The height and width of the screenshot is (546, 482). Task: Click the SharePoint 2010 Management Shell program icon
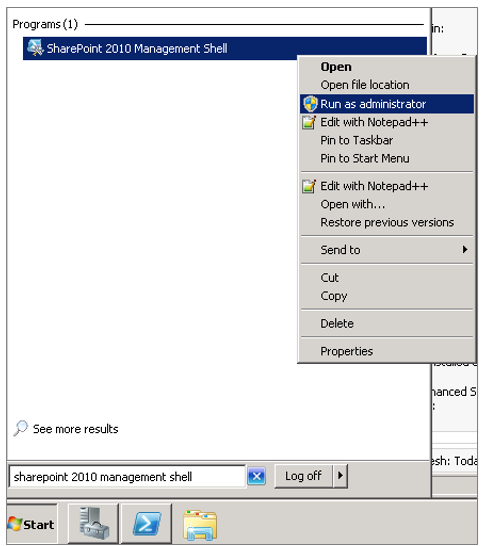[35, 48]
